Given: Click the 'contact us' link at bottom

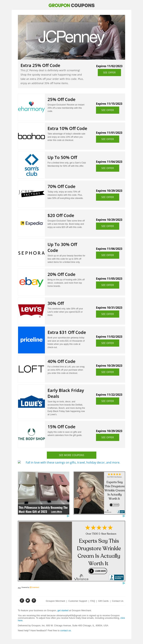Looking at the screenshot, I should (65, 631).
